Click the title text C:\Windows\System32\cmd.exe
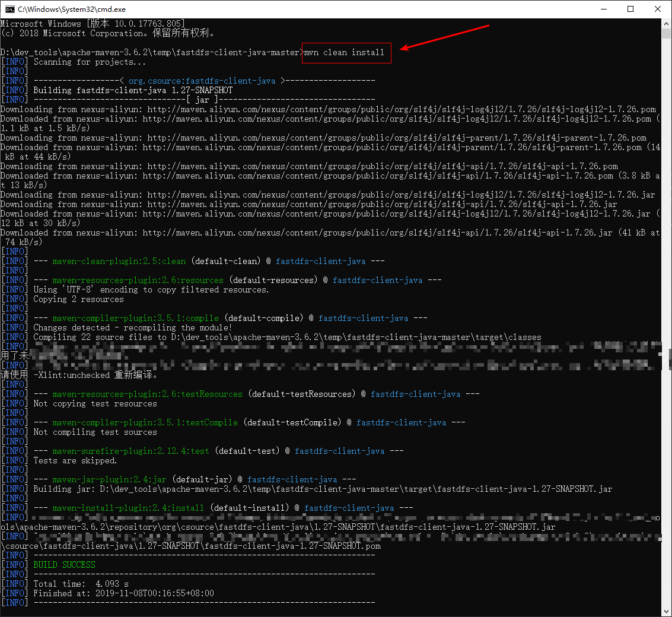Image resolution: width=672 pixels, height=617 pixels. (72, 9)
